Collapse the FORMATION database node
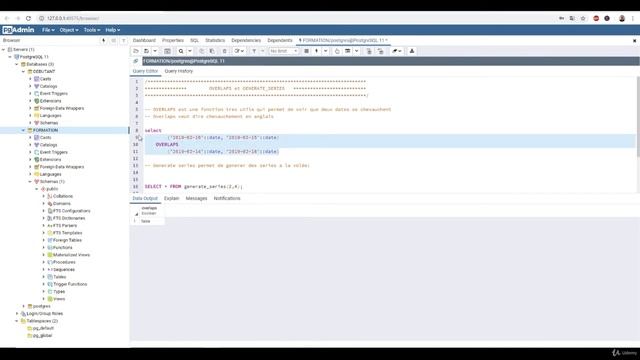 [23, 130]
